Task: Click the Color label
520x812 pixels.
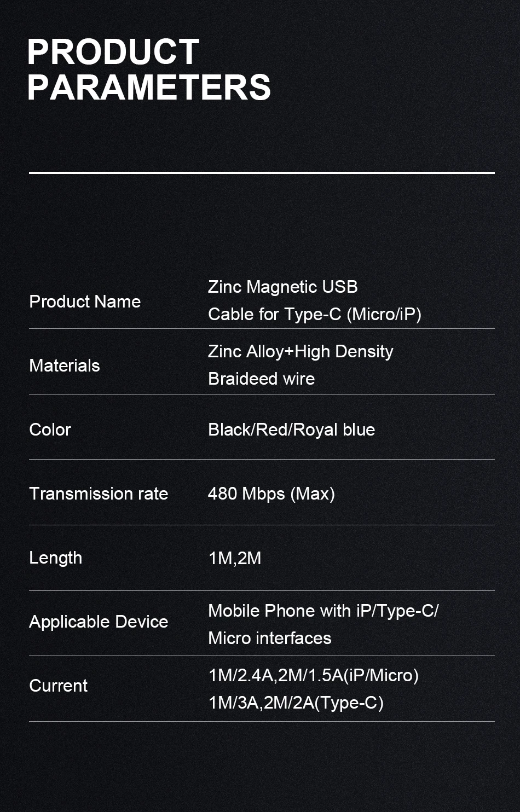Action: [x=50, y=430]
